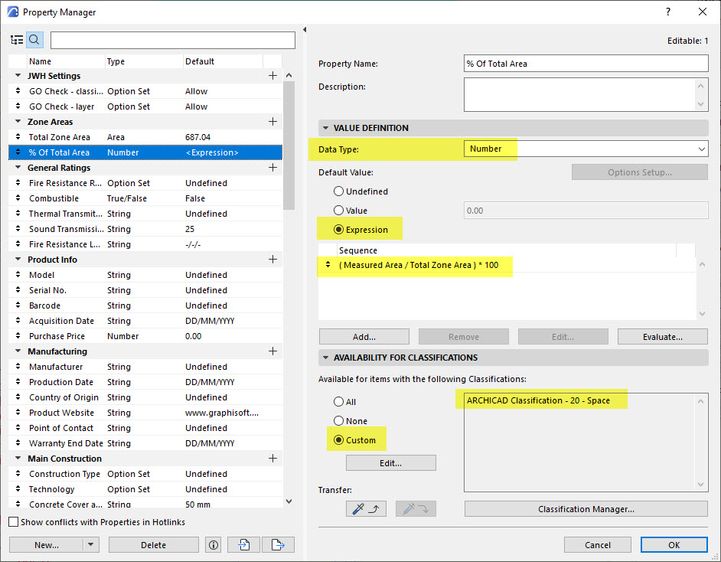The image size is (721, 562).
Task: Add property to Zone Areas group
Action: pyautogui.click(x=273, y=121)
